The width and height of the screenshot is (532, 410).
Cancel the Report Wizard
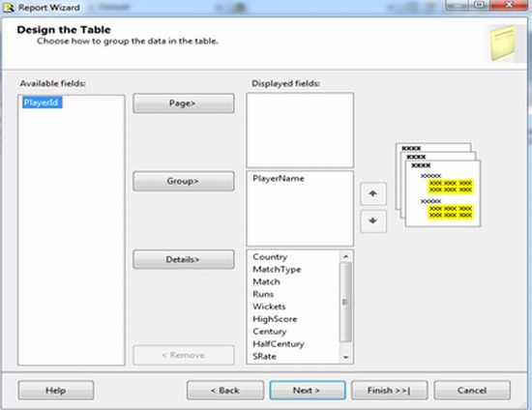click(x=472, y=391)
